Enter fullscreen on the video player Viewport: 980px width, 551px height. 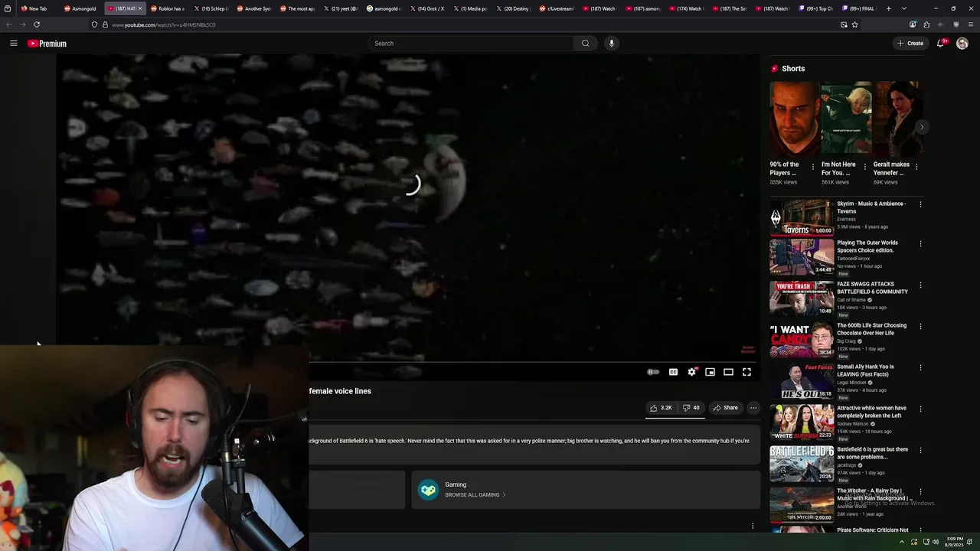point(746,372)
